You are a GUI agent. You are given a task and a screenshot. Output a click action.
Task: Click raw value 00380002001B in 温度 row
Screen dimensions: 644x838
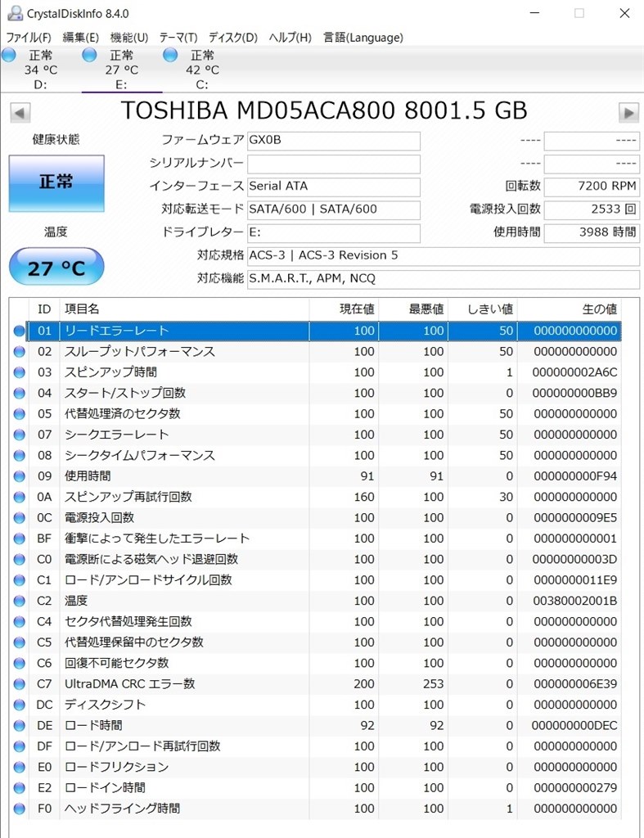tap(574, 601)
